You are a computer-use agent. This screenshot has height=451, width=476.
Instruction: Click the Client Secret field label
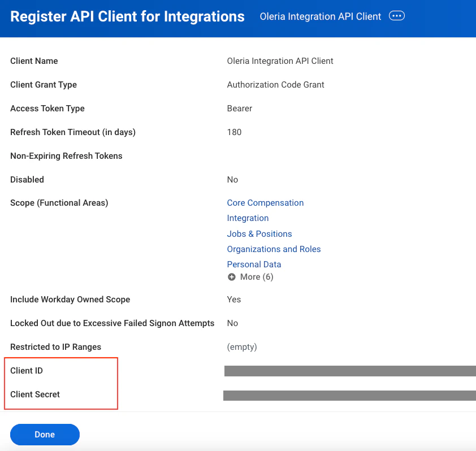click(35, 394)
